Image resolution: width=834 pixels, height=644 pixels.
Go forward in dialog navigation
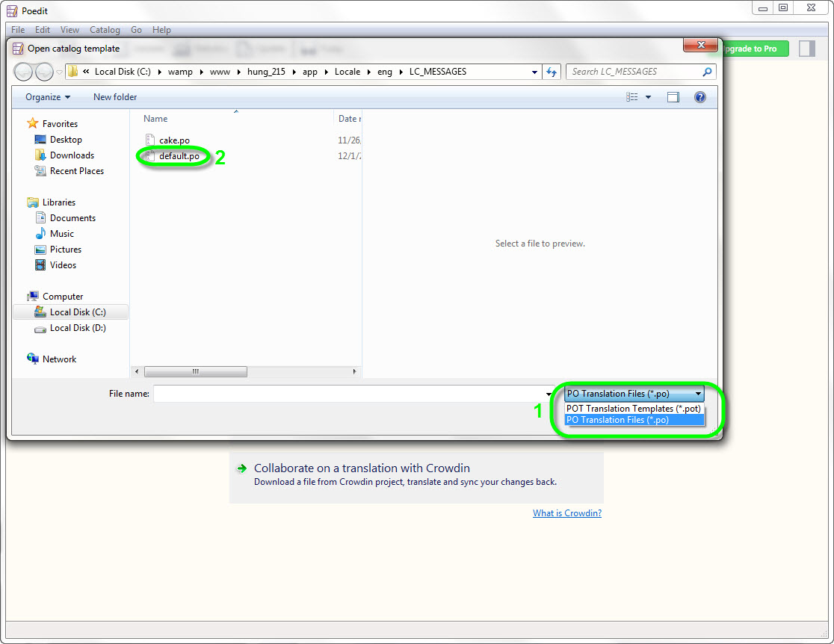point(45,72)
